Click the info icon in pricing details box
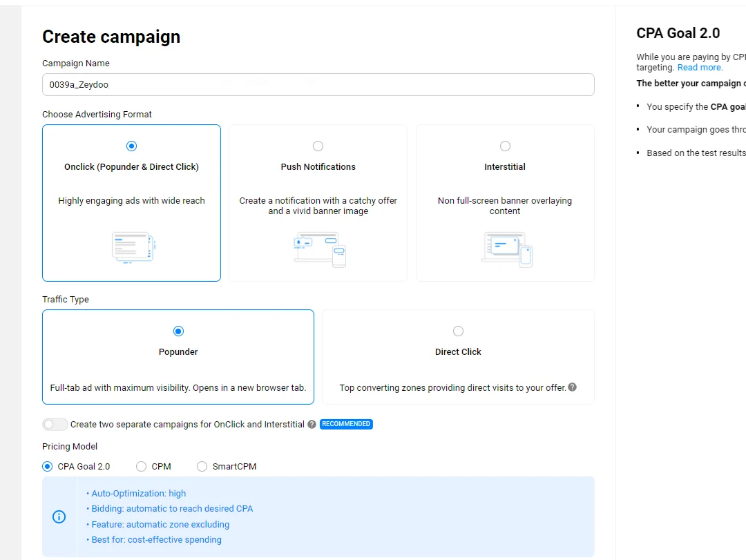 59,516
